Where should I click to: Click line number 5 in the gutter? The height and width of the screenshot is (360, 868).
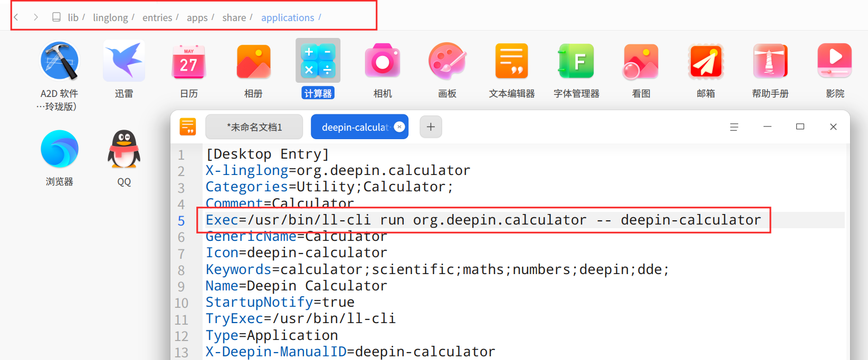(181, 221)
